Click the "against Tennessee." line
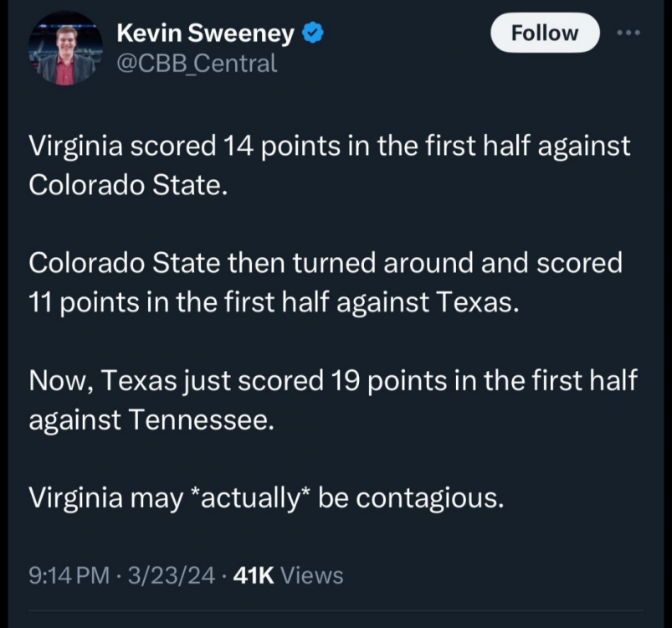 151,419
